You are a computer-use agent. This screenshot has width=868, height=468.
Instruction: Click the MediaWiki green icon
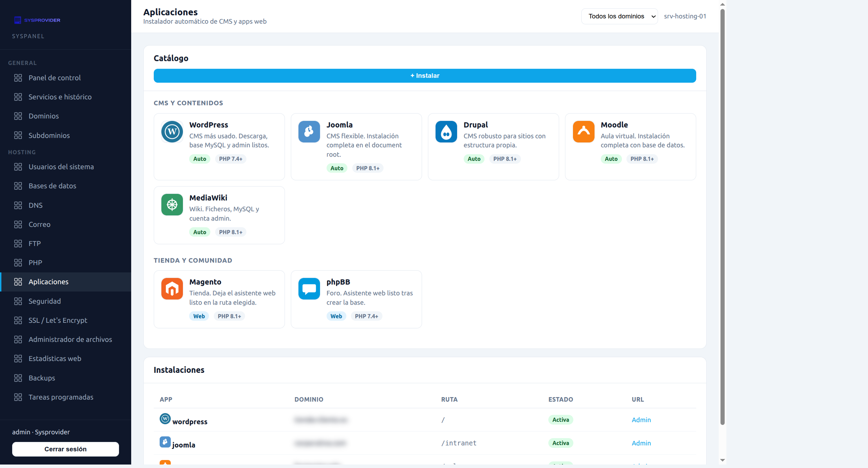(172, 204)
